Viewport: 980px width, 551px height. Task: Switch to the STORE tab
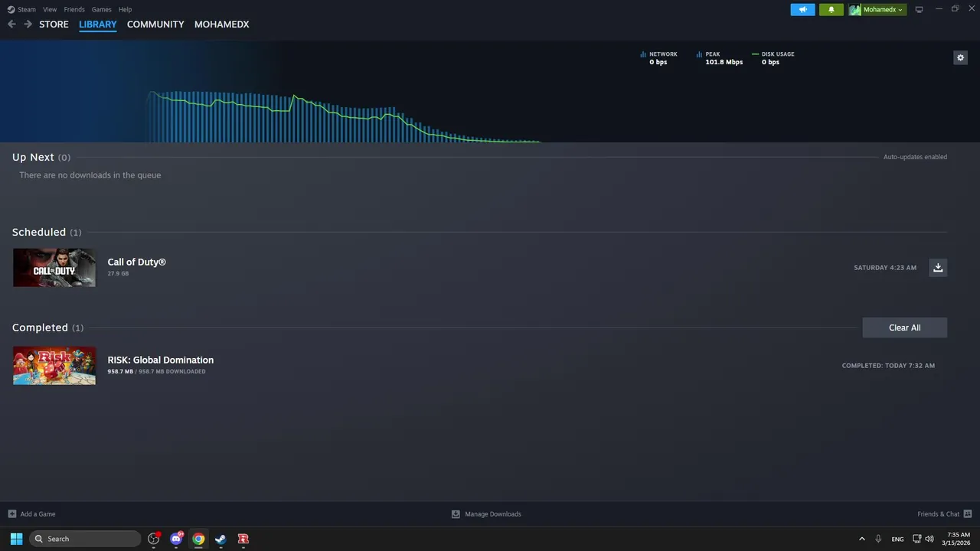[54, 24]
